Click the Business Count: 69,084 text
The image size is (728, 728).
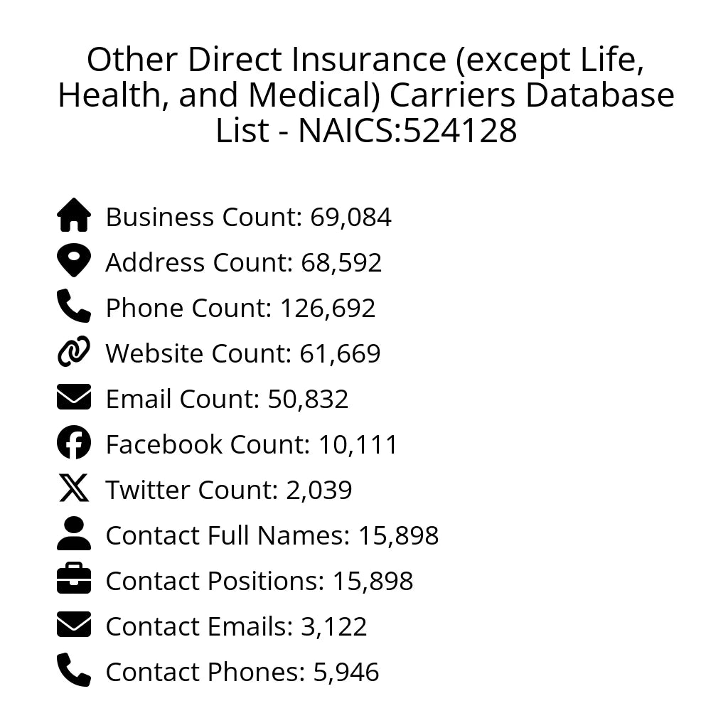(248, 217)
